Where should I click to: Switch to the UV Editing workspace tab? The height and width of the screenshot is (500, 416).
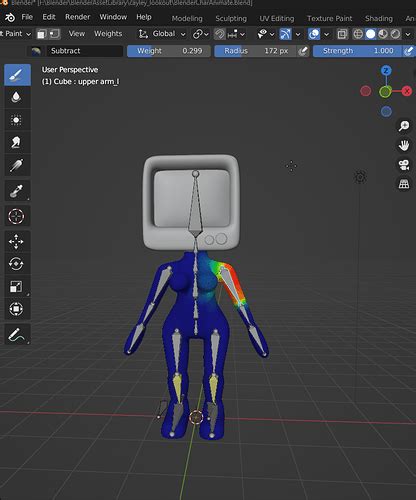click(277, 19)
